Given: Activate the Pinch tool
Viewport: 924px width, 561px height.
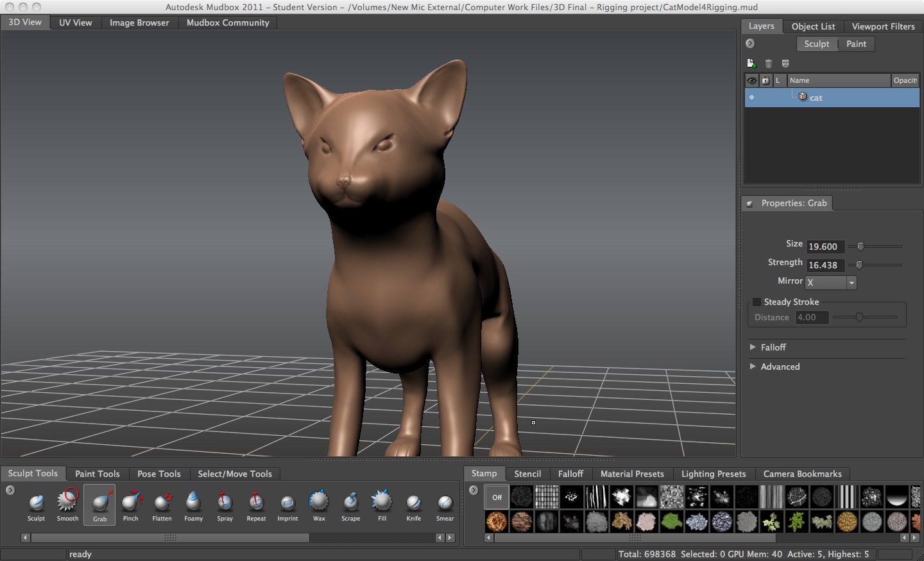Looking at the screenshot, I should pyautogui.click(x=131, y=505).
